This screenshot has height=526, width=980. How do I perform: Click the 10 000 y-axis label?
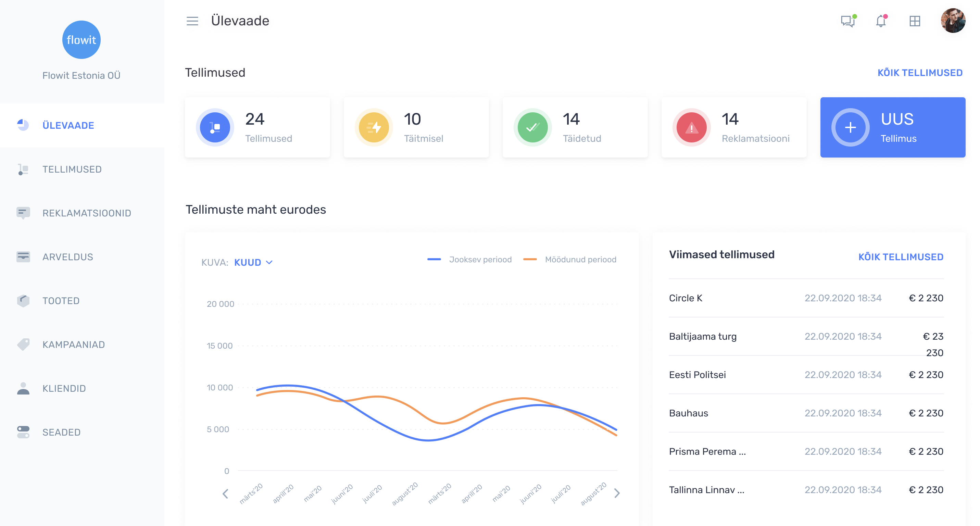[219, 388]
